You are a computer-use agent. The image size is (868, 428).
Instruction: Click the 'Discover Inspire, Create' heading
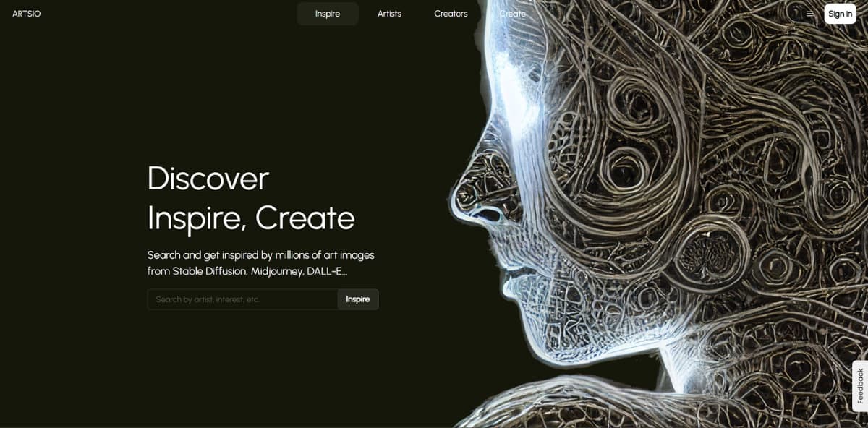point(251,198)
